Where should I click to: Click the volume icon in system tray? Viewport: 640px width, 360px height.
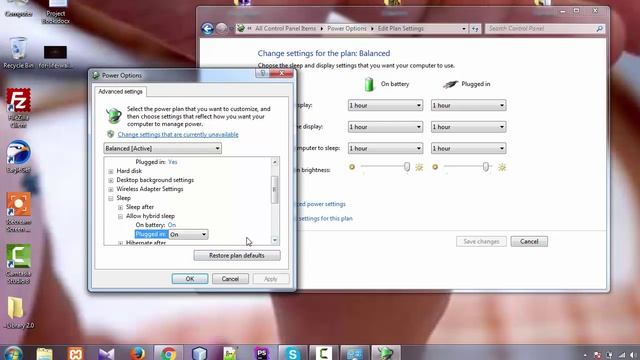click(x=633, y=355)
